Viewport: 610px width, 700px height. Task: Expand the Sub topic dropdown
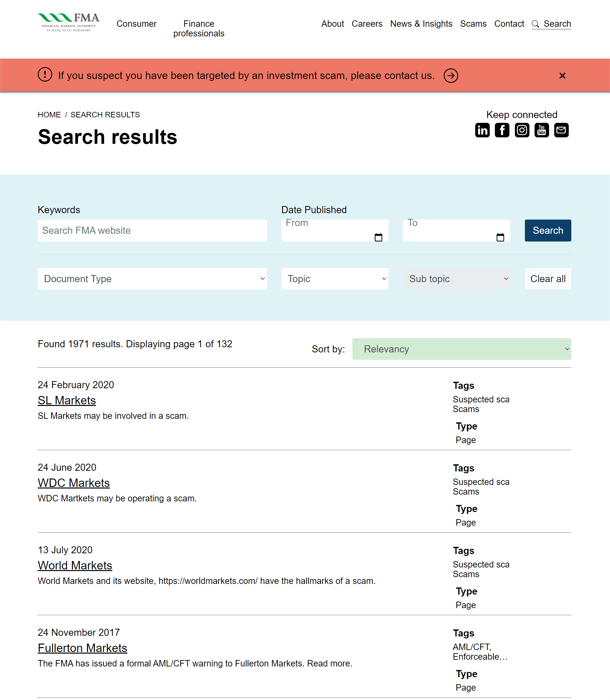(x=457, y=279)
